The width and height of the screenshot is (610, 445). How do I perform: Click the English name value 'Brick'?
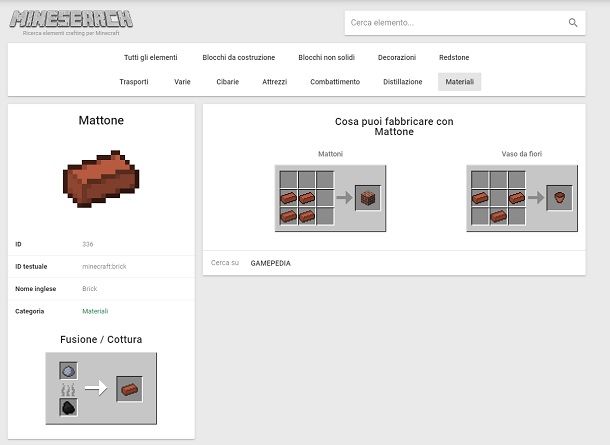tap(90, 289)
